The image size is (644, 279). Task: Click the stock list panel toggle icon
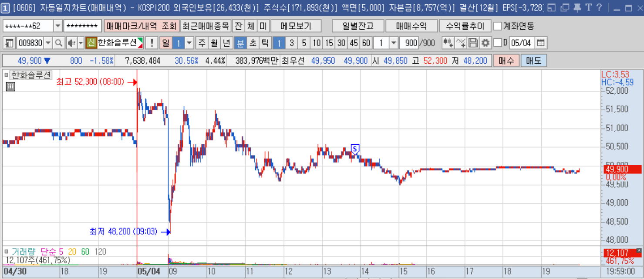tap(9, 43)
